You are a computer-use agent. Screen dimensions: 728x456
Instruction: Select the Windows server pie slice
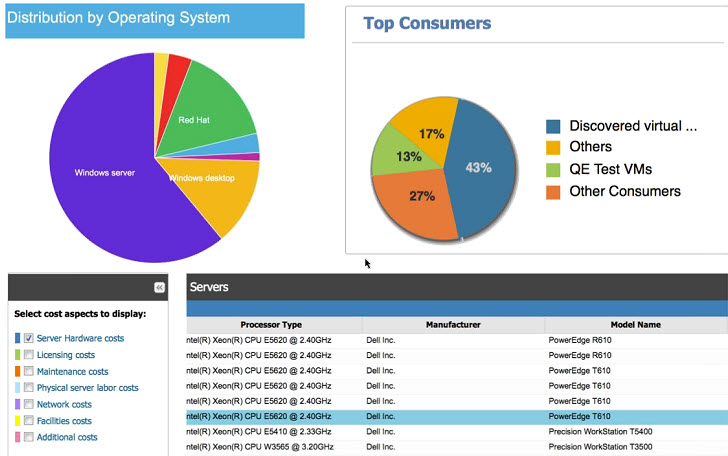click(104, 173)
